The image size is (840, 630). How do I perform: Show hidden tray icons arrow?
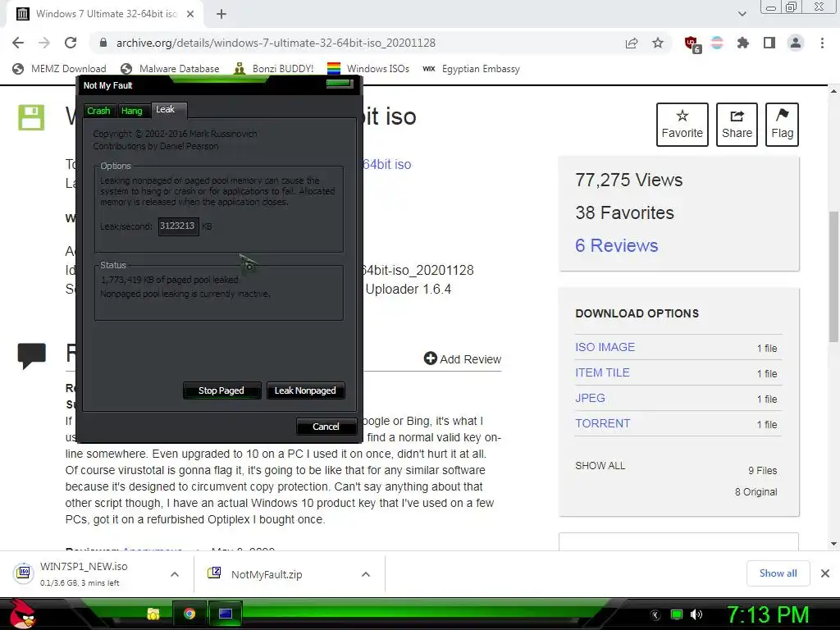(655, 615)
